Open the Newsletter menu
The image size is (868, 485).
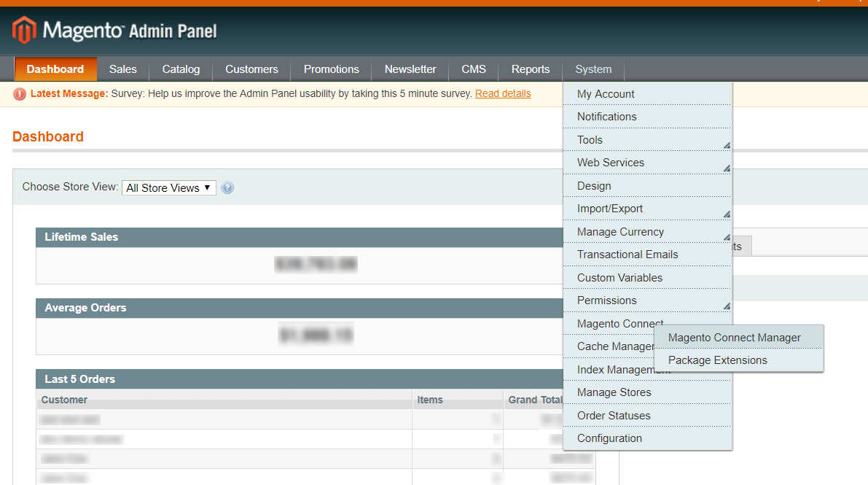(x=410, y=69)
